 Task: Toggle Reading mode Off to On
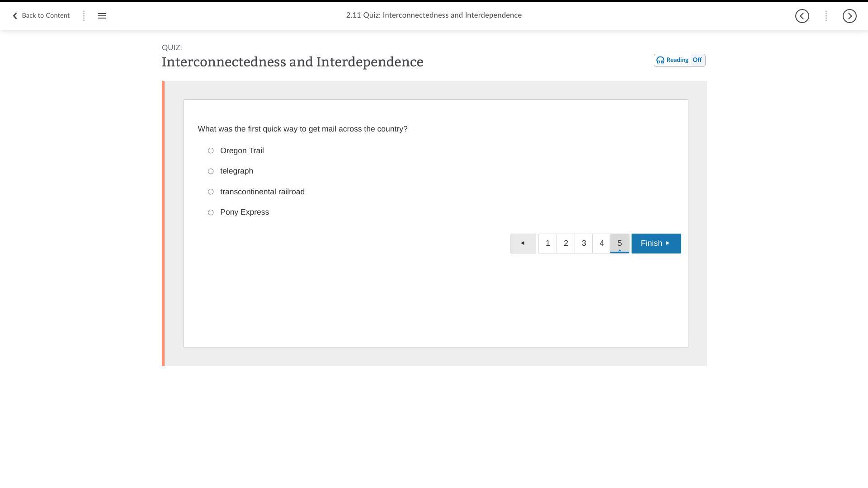click(679, 60)
